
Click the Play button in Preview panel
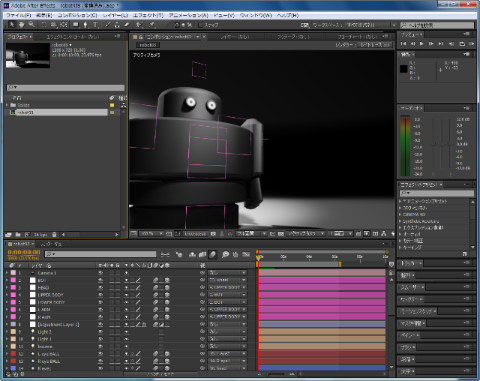[422, 44]
